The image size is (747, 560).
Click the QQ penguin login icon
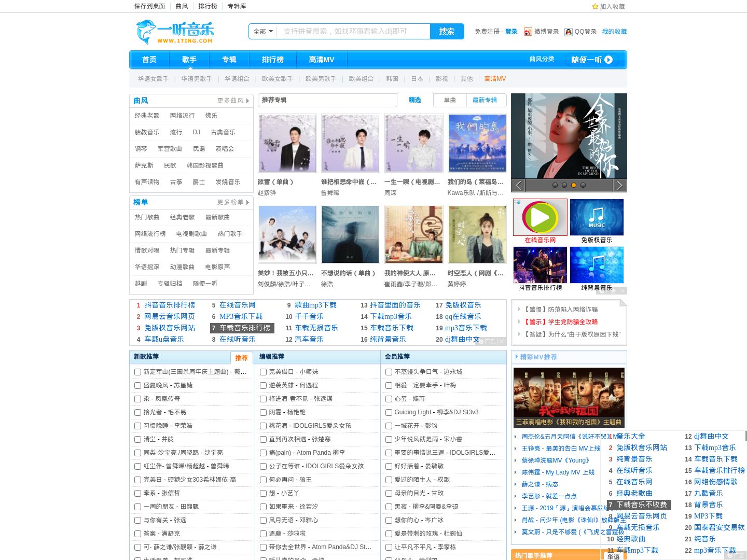569,32
